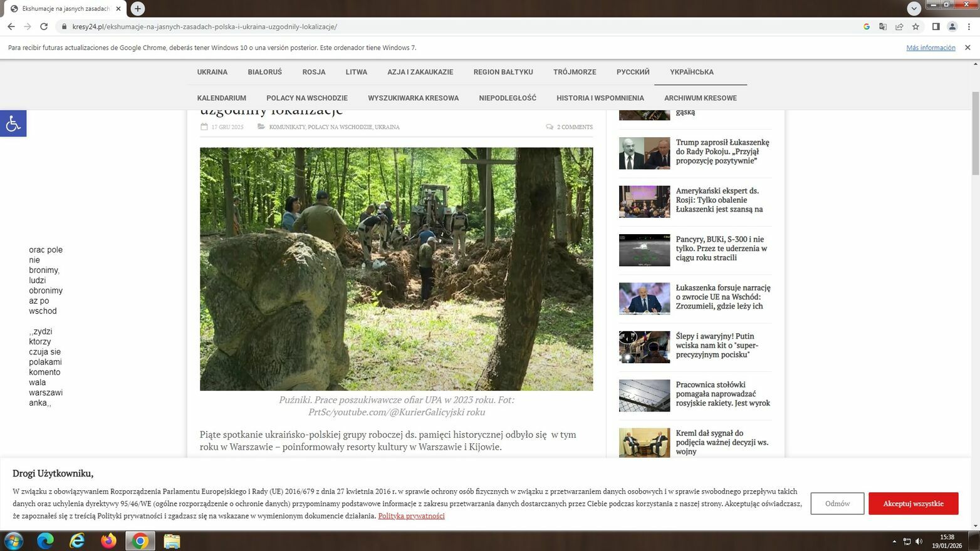Click the Akceptuj wszystkie cookie button

[913, 503]
